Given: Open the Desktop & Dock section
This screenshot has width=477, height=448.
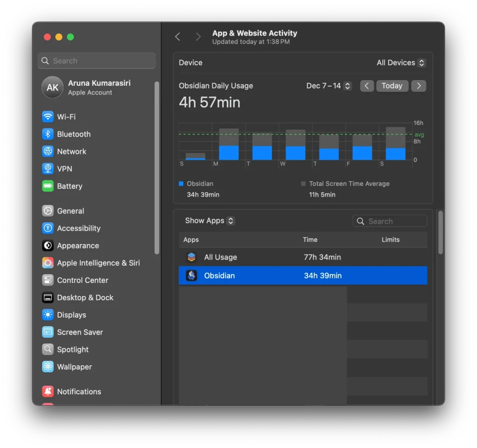Looking at the screenshot, I should 85,297.
